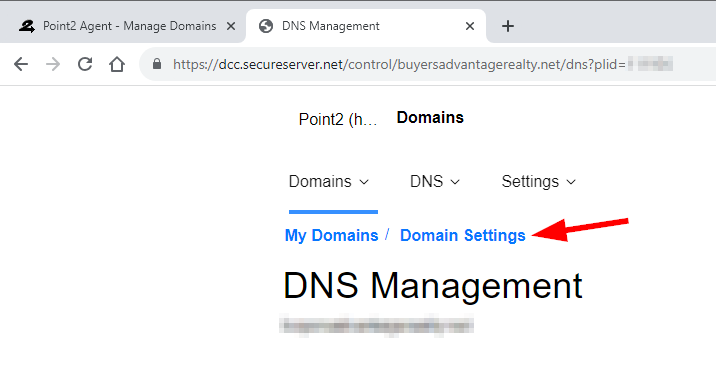Image resolution: width=716 pixels, height=383 pixels.
Task: Expand the DNS dropdown menu
Action: [435, 182]
